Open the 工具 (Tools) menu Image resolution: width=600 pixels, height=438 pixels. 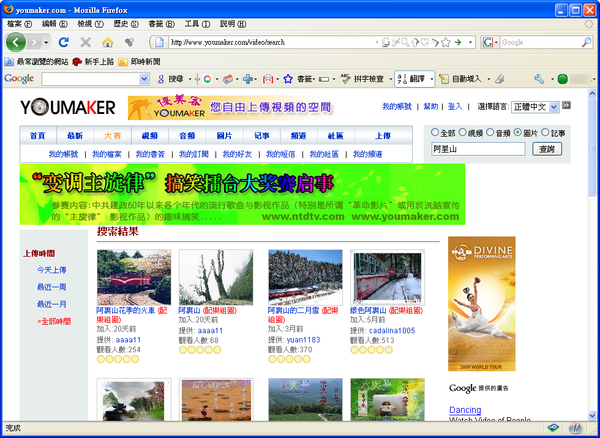pos(197,24)
